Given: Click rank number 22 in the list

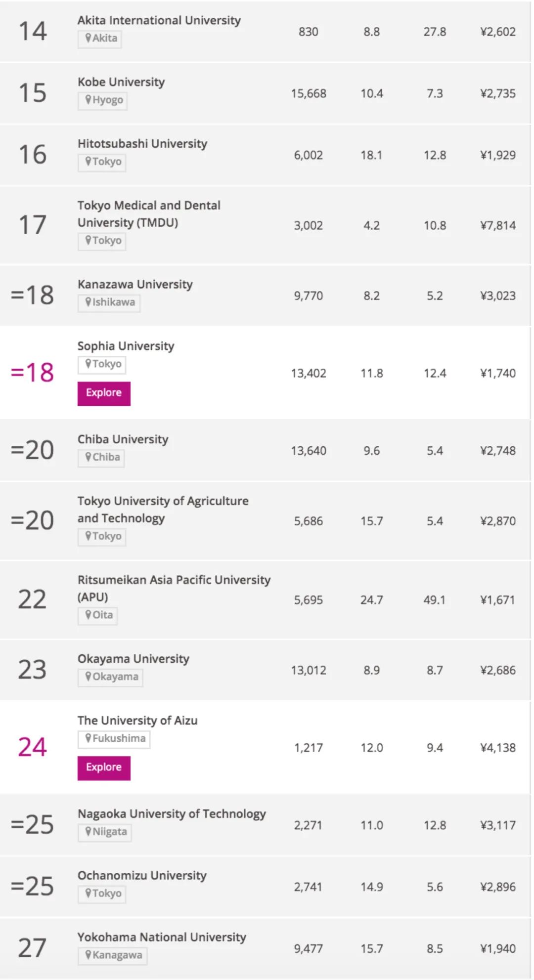Looking at the screenshot, I should (x=32, y=599).
